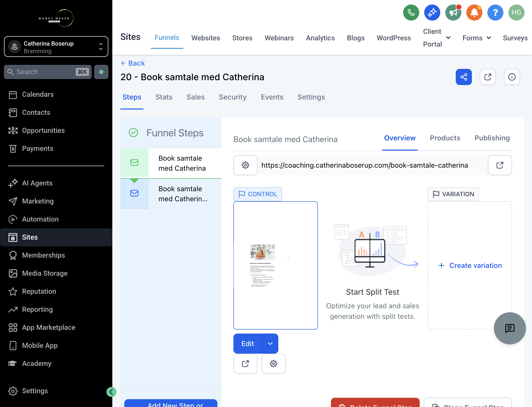Go Back to funnels list

pos(133,63)
